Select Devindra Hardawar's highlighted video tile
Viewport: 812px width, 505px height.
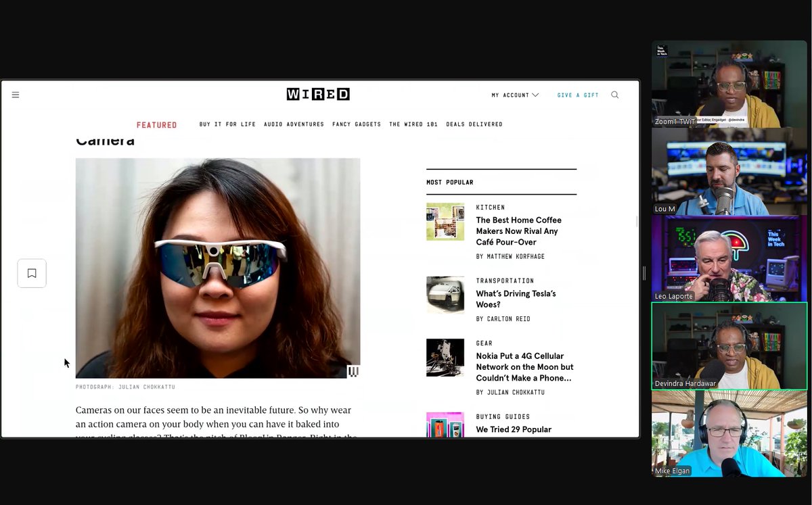pos(729,346)
